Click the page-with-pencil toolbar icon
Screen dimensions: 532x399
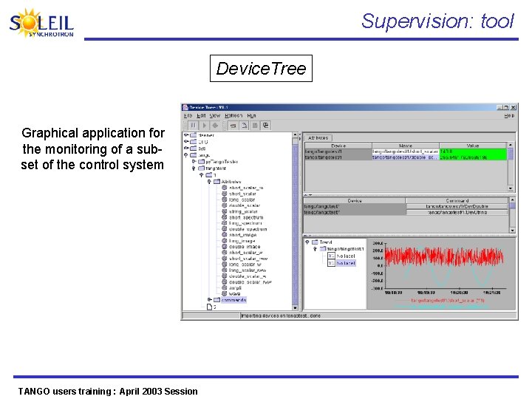point(244,126)
